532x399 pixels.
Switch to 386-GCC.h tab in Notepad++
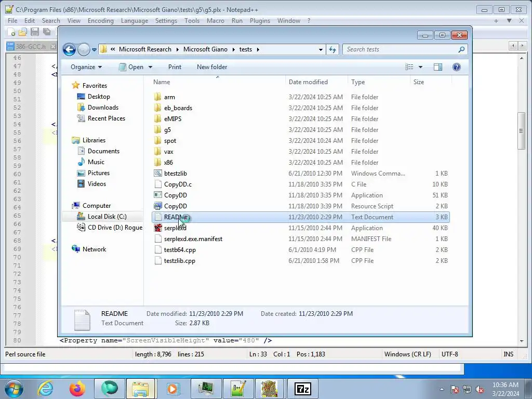(32, 46)
